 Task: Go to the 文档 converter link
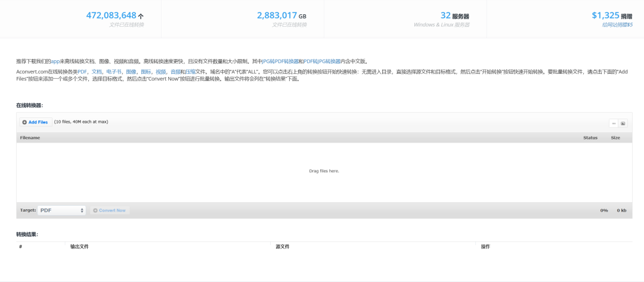pyautogui.click(x=96, y=72)
